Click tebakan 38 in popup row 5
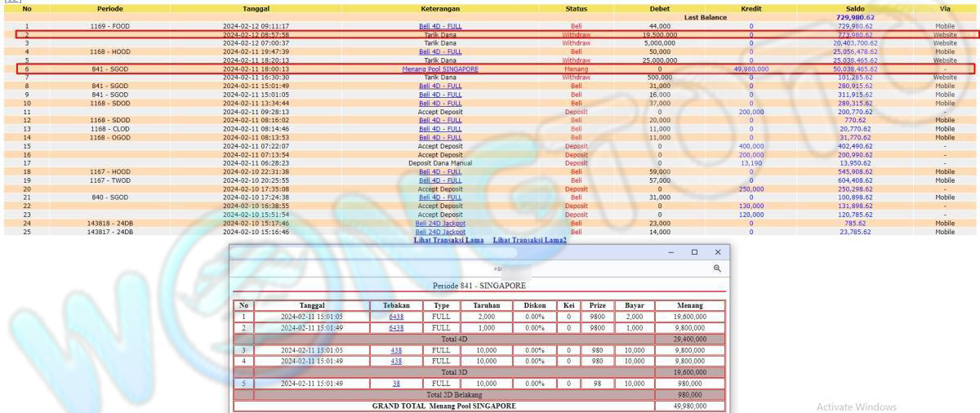980x413 pixels. (x=396, y=382)
